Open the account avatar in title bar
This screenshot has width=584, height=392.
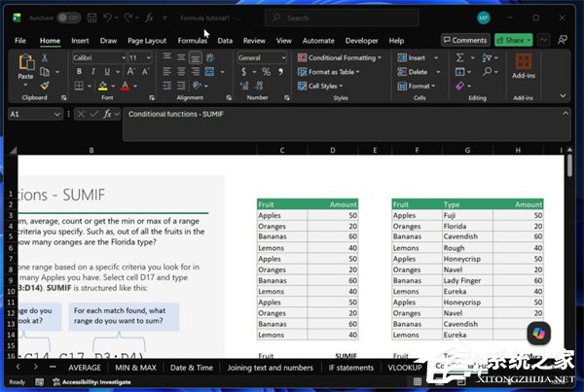[x=484, y=18]
